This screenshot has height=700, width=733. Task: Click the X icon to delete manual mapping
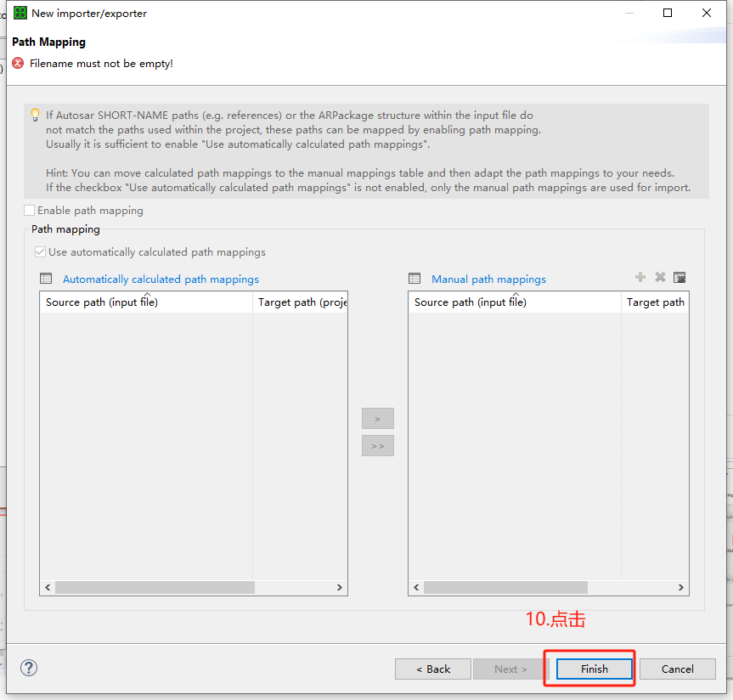pos(660,278)
